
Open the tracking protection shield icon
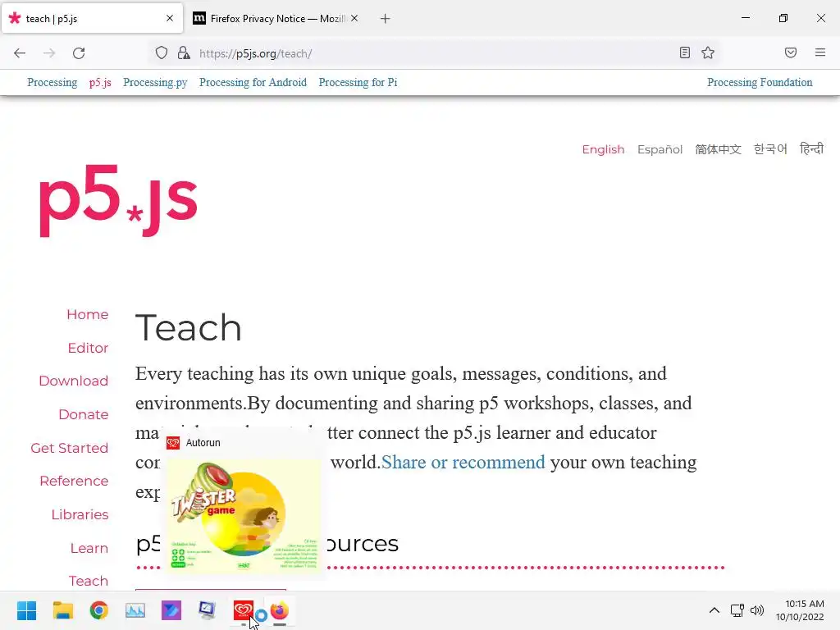click(x=162, y=53)
